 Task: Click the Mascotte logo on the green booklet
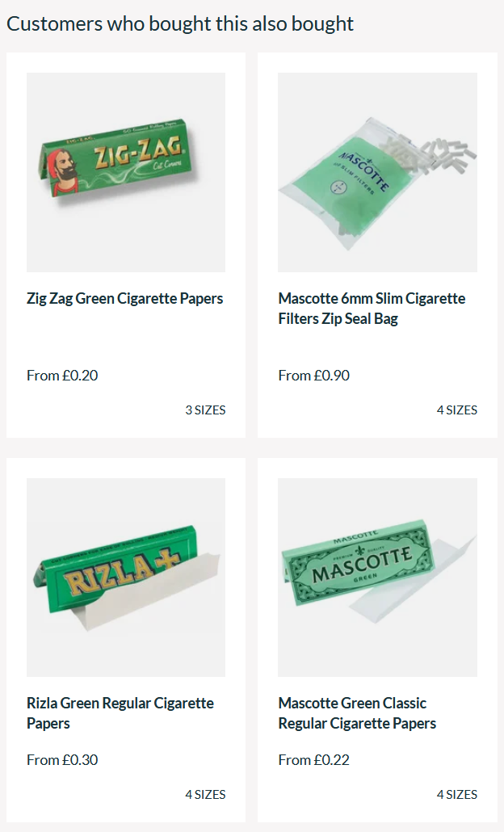click(x=363, y=567)
